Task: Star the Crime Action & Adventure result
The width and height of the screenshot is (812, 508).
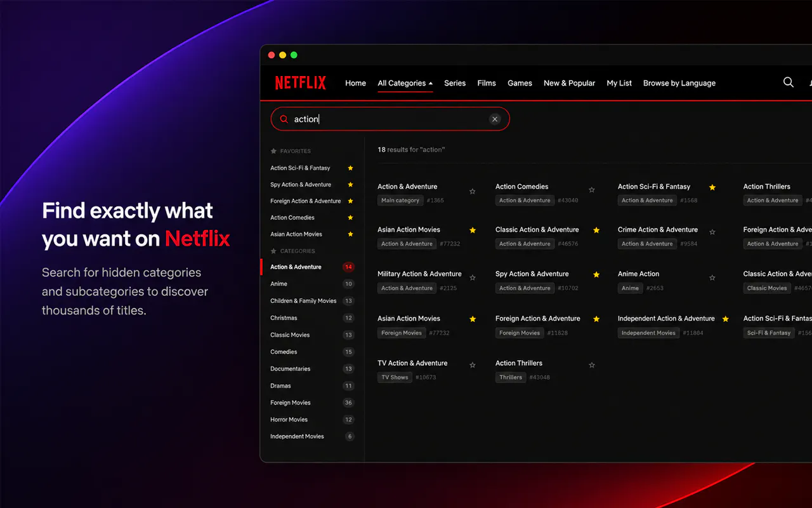Action: point(712,232)
